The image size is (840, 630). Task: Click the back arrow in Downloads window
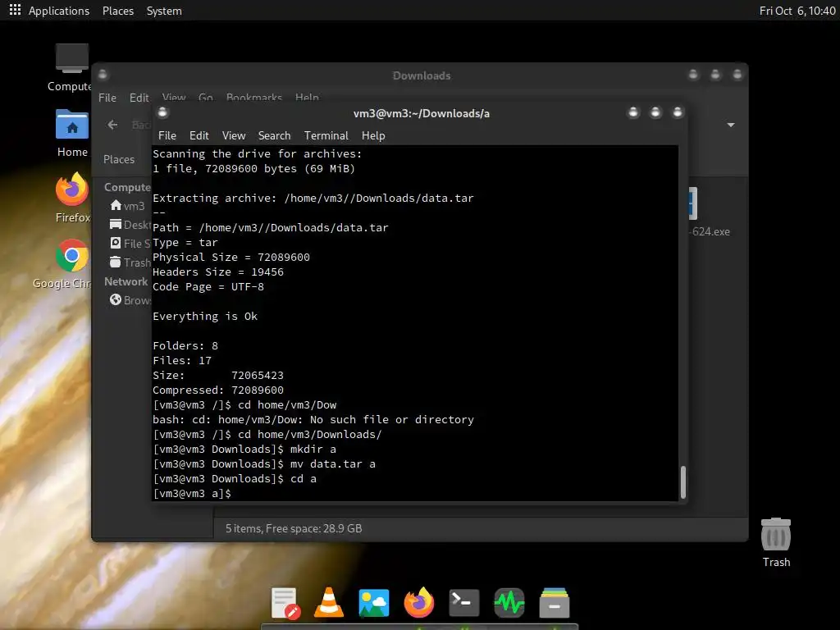(112, 125)
